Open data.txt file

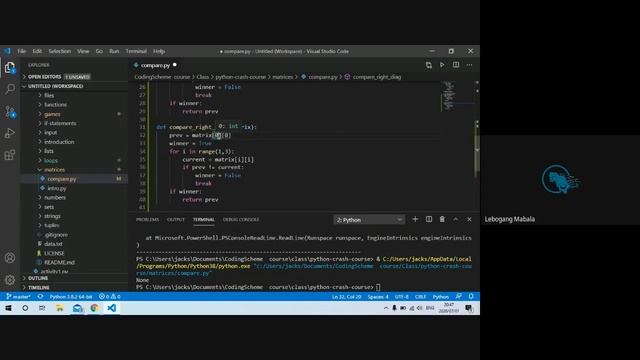[x=53, y=244]
